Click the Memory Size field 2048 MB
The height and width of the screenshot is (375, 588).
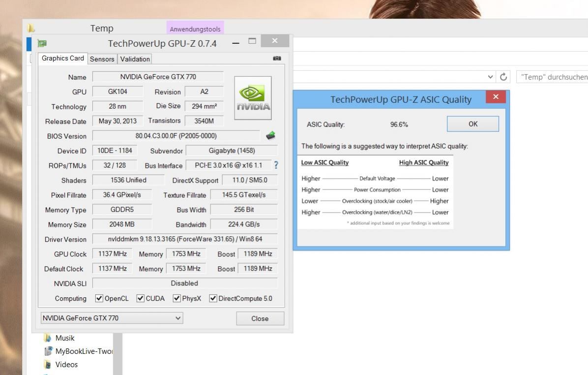click(x=122, y=224)
